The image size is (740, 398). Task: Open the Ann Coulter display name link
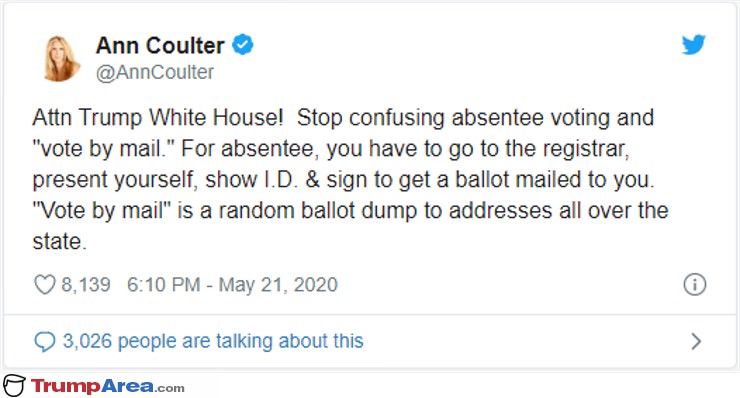160,46
